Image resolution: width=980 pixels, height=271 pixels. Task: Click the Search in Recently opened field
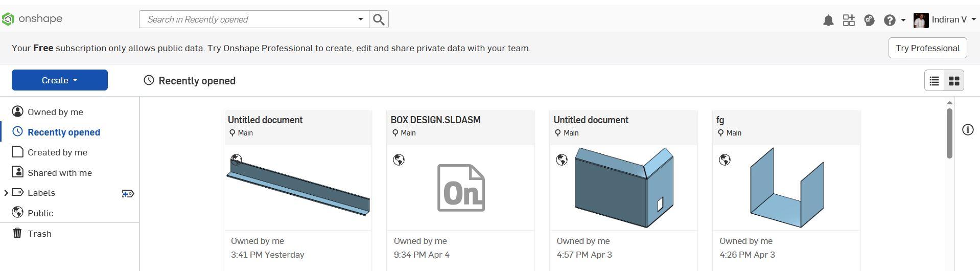coord(248,19)
